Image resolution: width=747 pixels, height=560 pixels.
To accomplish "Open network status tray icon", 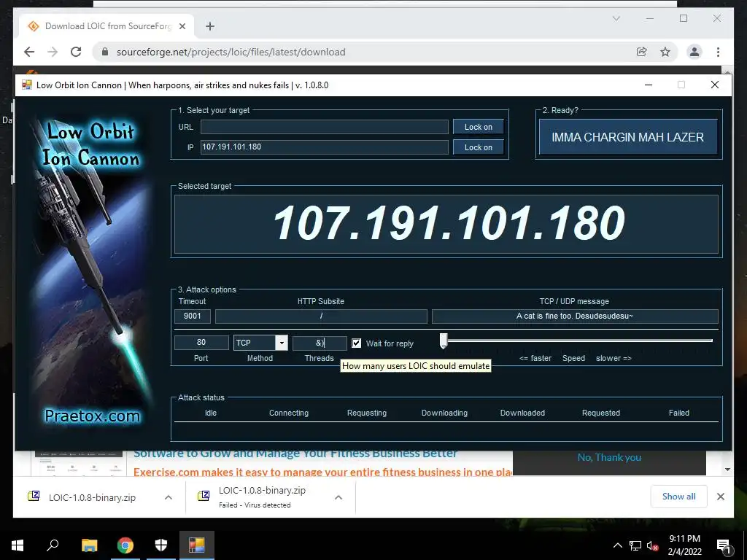I will [635, 545].
